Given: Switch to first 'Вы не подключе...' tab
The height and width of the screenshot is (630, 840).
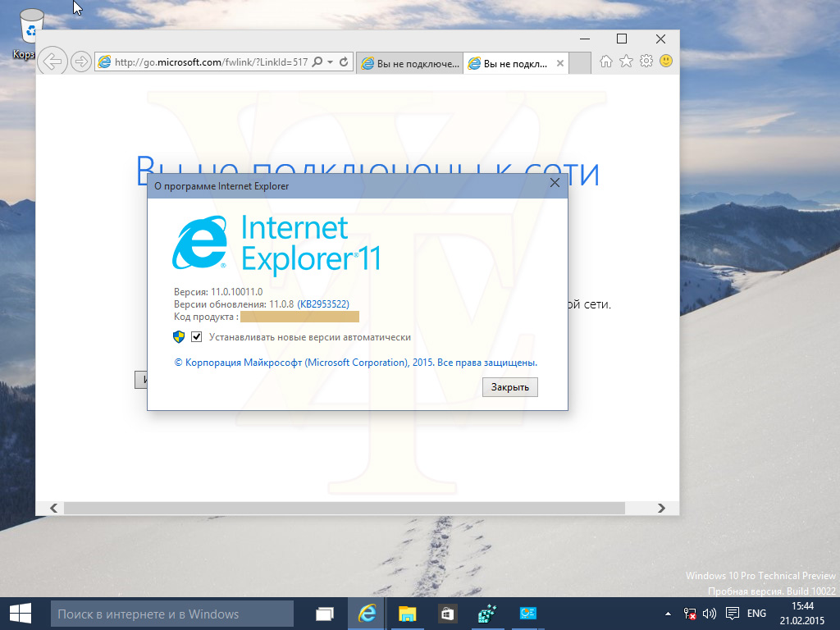Looking at the screenshot, I should pos(410,63).
